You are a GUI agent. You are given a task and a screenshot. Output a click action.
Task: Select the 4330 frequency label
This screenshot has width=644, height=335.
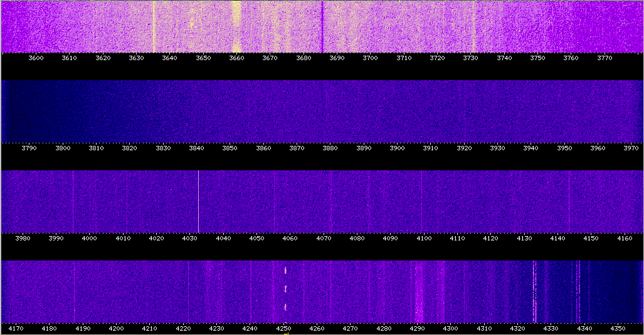551,329
